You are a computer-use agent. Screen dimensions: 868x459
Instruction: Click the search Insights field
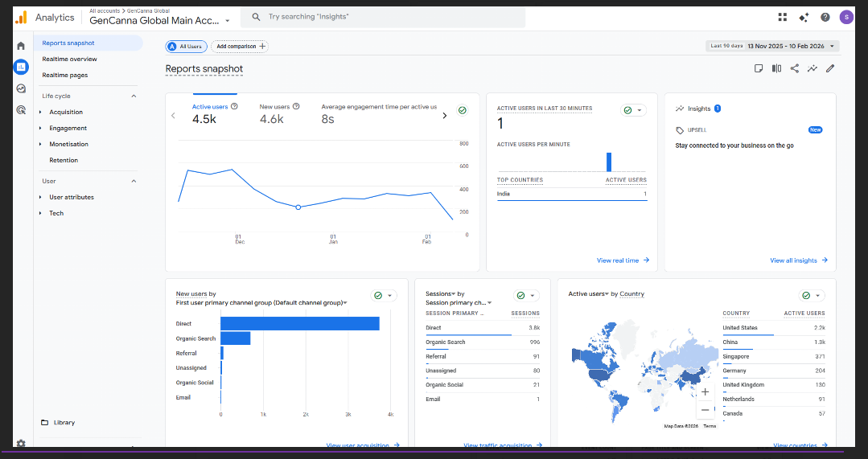[386, 17]
